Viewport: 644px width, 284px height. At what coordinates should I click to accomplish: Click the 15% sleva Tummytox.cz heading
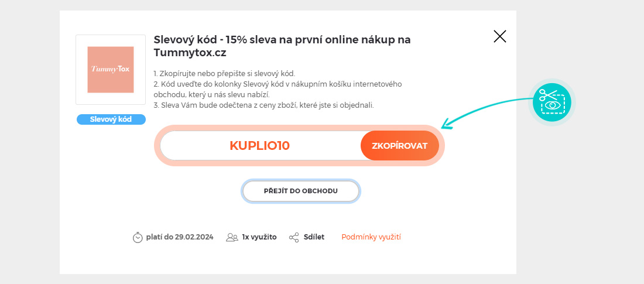click(282, 46)
